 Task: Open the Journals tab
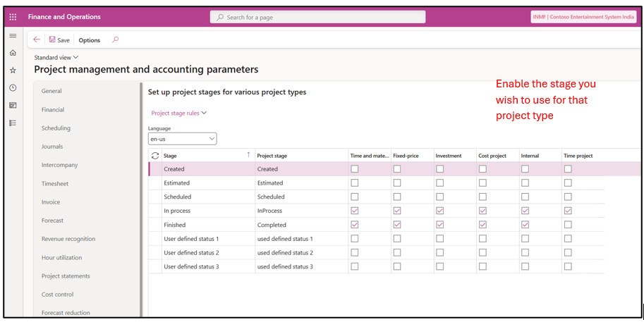click(52, 147)
